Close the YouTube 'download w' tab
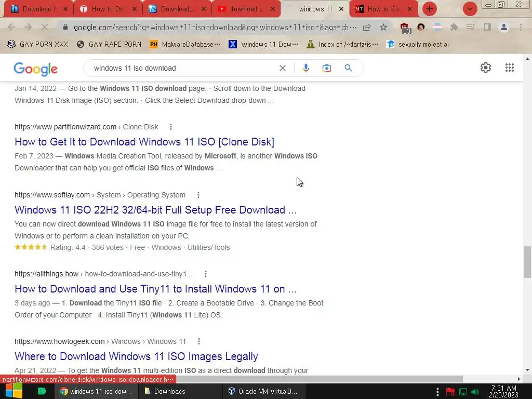This screenshot has height=399, width=532. pos(272,9)
